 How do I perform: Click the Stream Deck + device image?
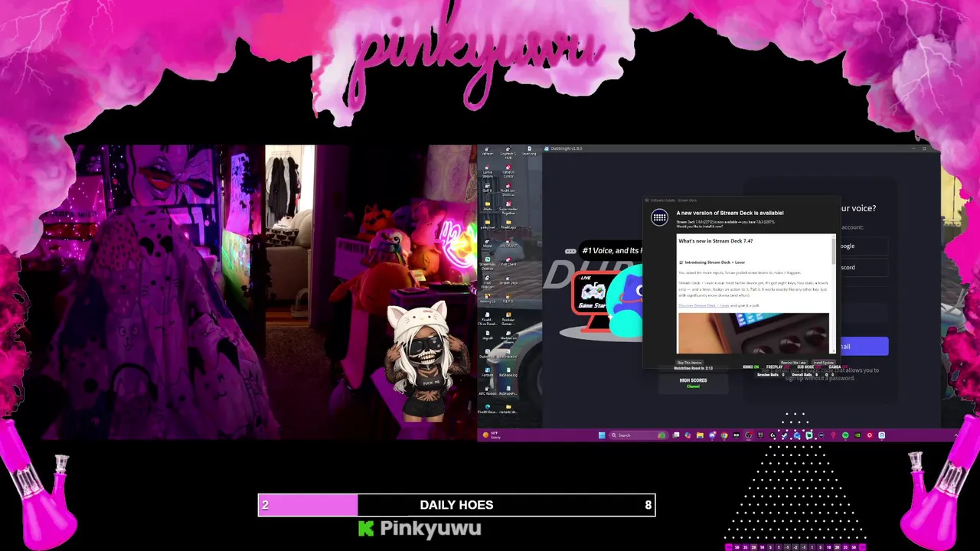pyautogui.click(x=753, y=333)
